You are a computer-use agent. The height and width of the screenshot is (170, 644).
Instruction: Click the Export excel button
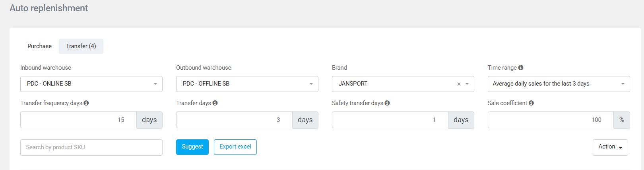click(x=235, y=147)
